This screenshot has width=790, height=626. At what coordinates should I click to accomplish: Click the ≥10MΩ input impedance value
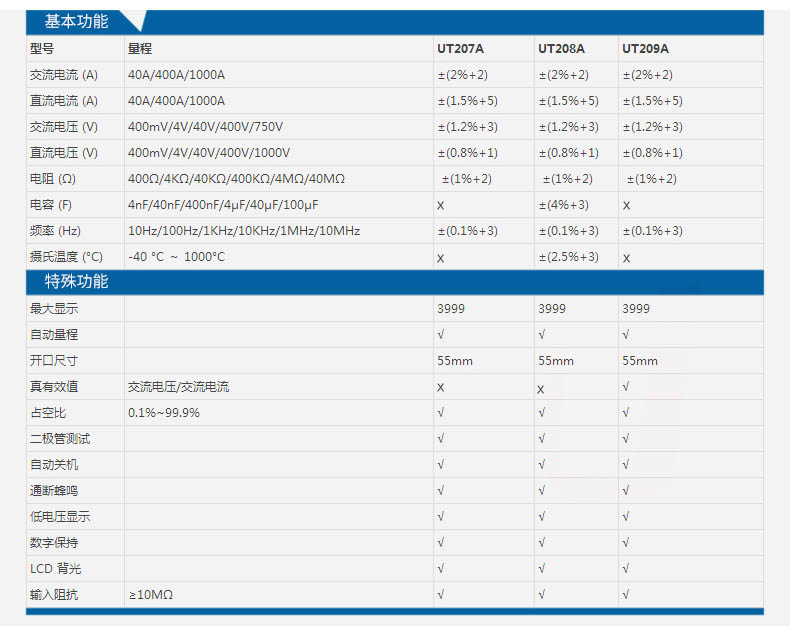click(x=151, y=595)
